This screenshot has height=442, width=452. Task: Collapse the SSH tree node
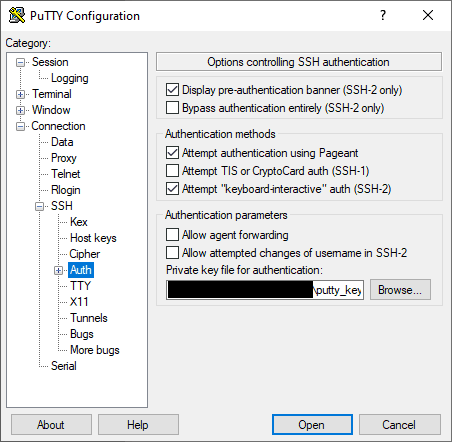(40, 206)
